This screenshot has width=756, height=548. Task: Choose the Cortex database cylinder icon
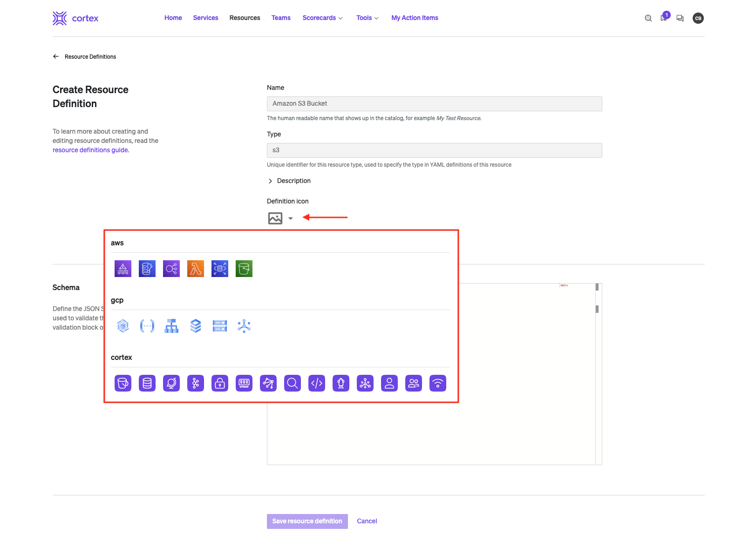click(x=147, y=383)
